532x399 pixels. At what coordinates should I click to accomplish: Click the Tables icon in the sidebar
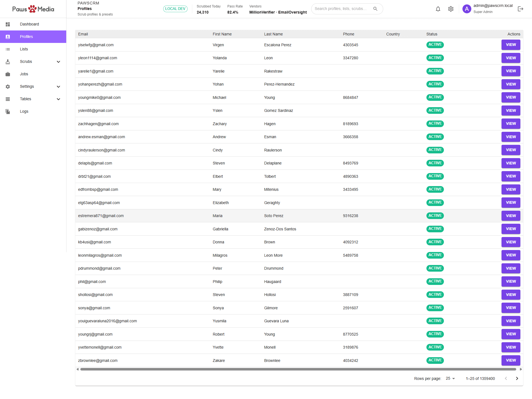[8, 99]
